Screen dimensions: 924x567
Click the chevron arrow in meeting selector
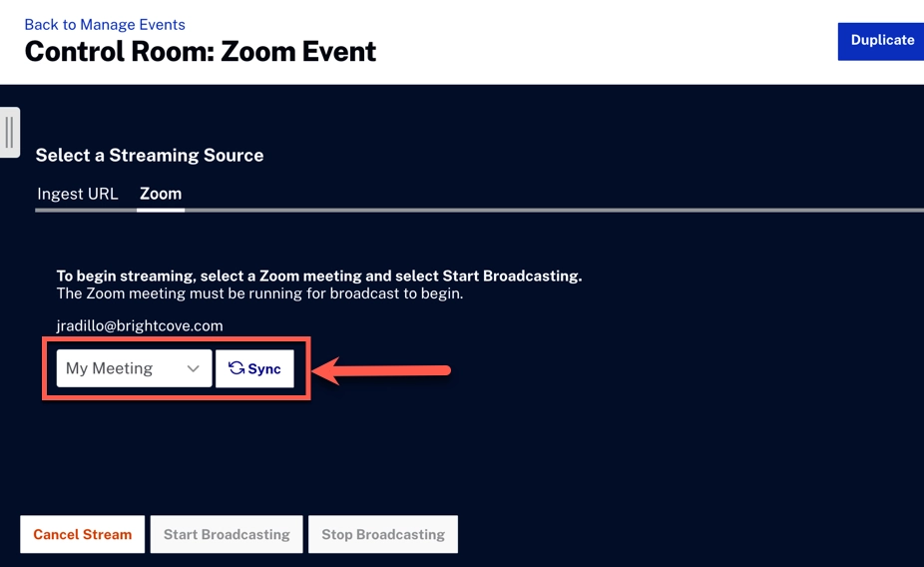[x=194, y=368]
